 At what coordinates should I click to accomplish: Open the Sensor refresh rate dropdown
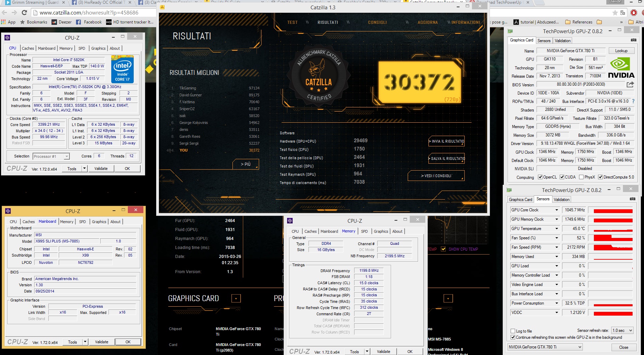[622, 330]
